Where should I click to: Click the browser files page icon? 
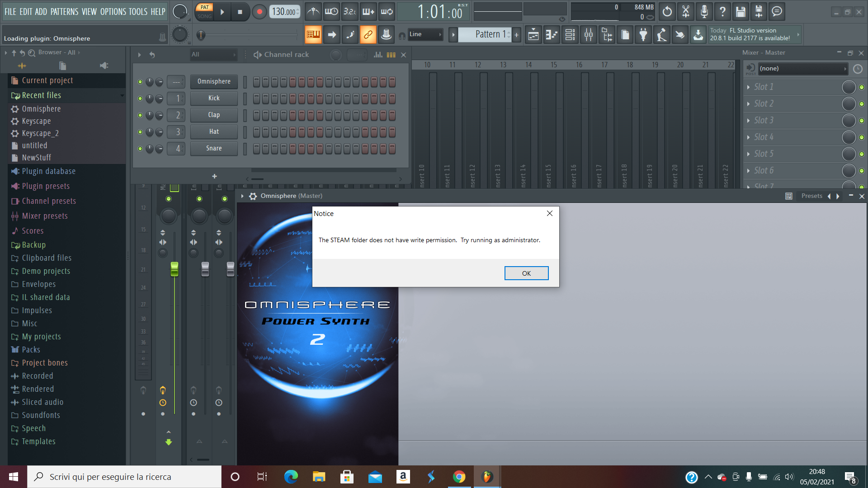tap(62, 66)
